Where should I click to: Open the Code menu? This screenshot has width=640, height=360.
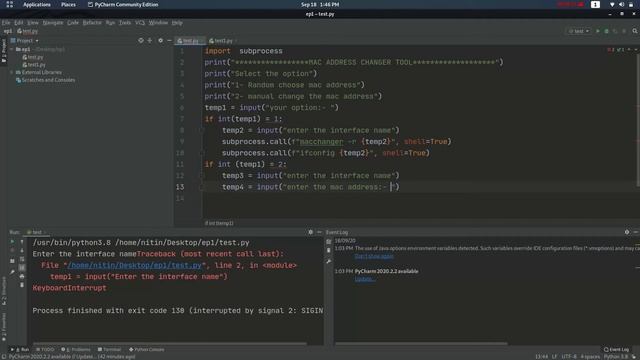73,23
